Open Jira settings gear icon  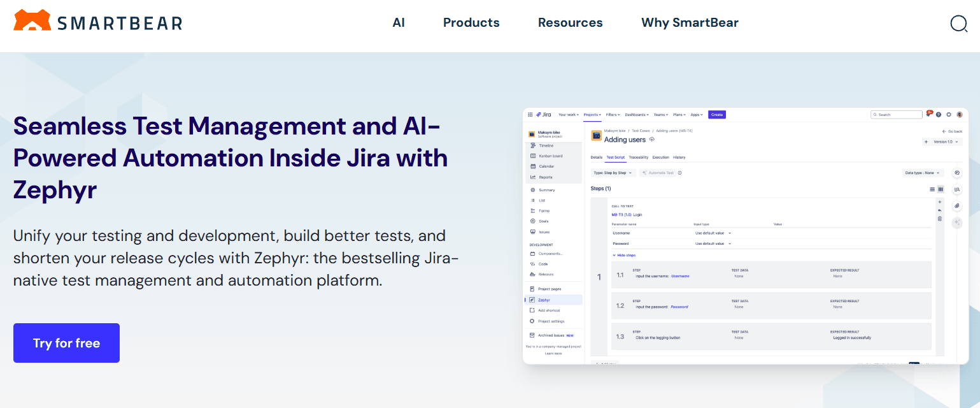coord(949,115)
